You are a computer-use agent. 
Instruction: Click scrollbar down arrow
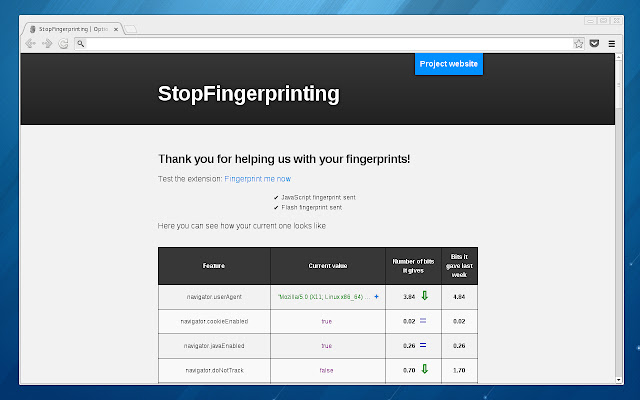coord(618,380)
